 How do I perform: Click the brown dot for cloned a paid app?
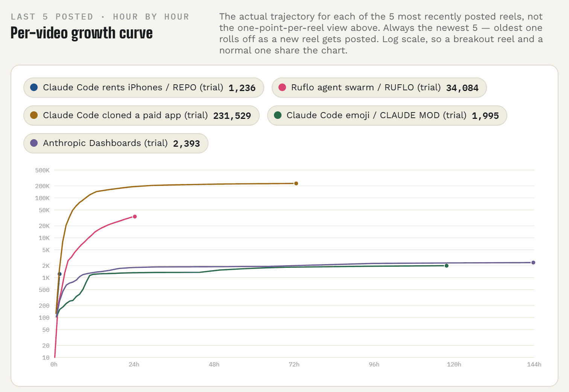coord(34,115)
